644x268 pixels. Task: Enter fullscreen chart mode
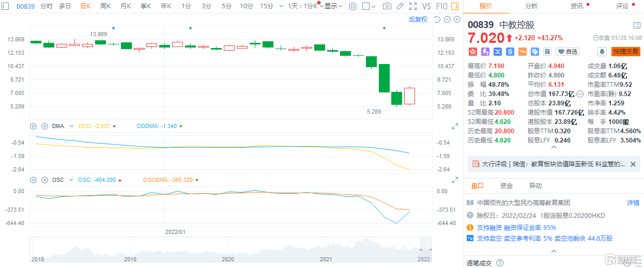pyautogui.click(x=413, y=6)
